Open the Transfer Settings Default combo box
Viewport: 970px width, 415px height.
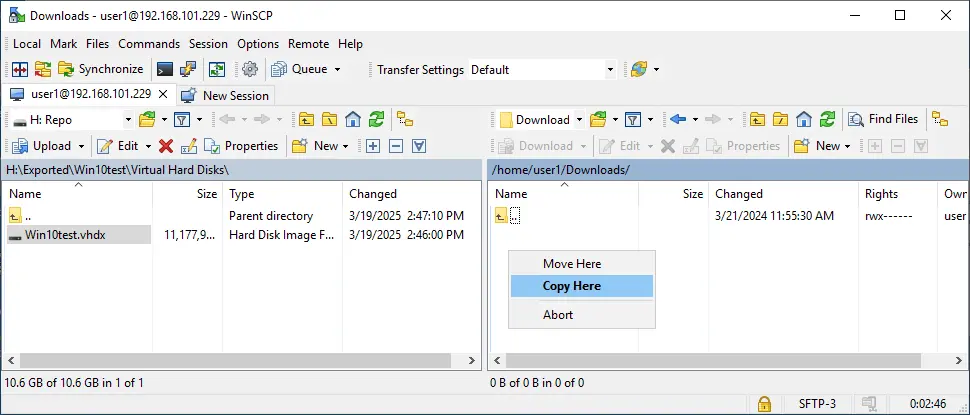[542, 70]
